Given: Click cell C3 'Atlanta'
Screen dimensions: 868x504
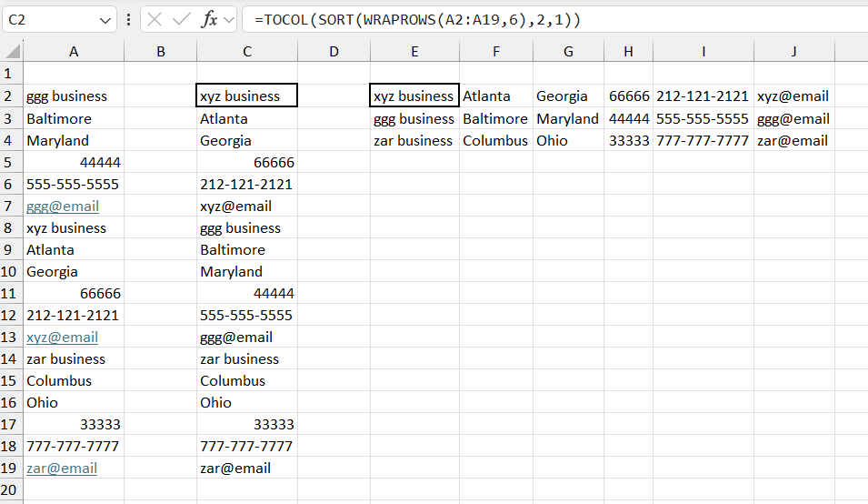Looking at the screenshot, I should pos(247,118).
